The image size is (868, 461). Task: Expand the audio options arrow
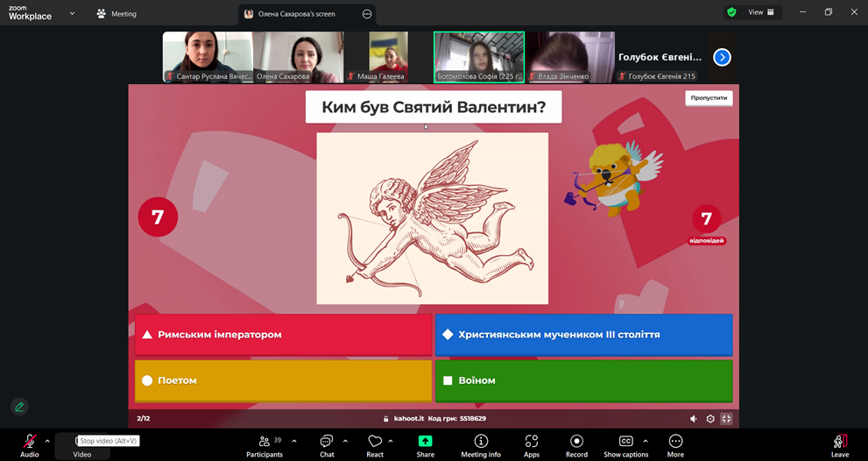(47, 441)
